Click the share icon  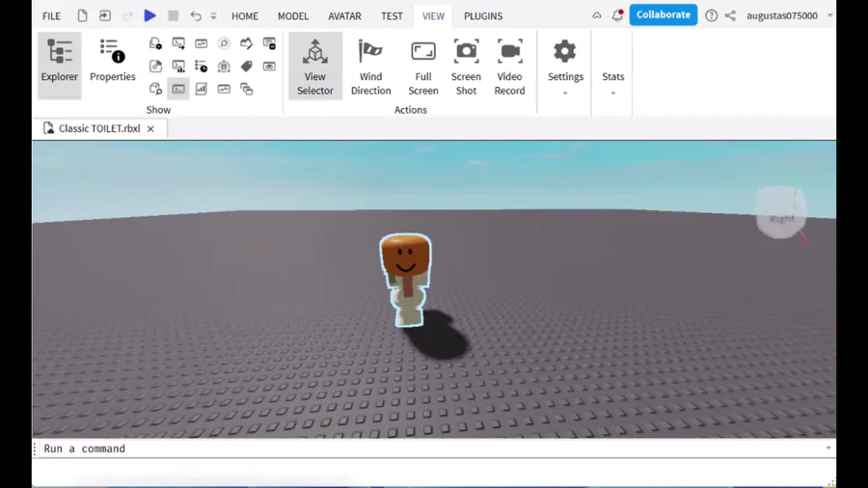pyautogui.click(x=730, y=15)
